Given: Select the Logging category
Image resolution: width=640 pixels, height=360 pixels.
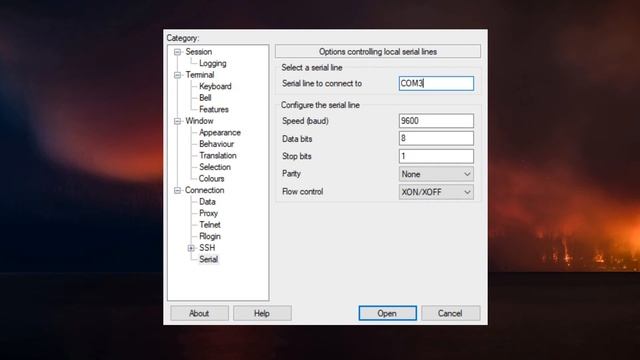Looking at the screenshot, I should coord(213,63).
